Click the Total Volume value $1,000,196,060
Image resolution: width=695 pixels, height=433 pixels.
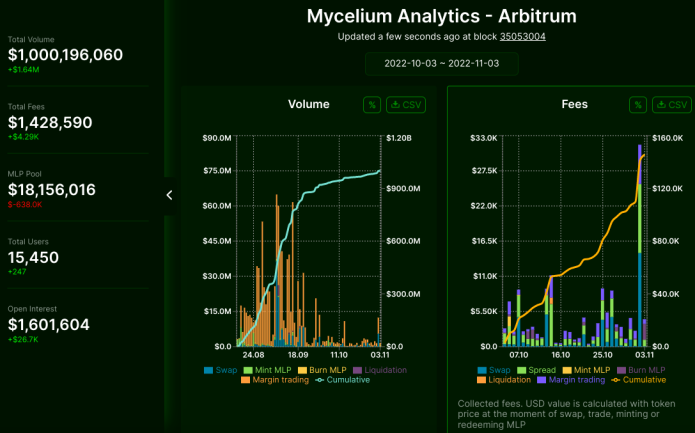pos(65,55)
